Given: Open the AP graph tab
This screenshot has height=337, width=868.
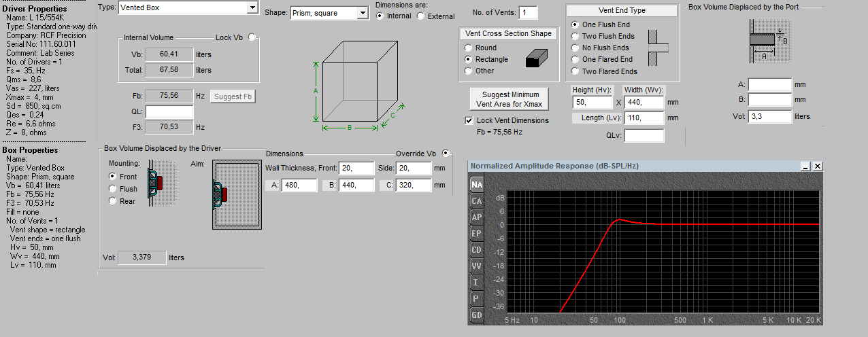Looking at the screenshot, I should click(477, 217).
